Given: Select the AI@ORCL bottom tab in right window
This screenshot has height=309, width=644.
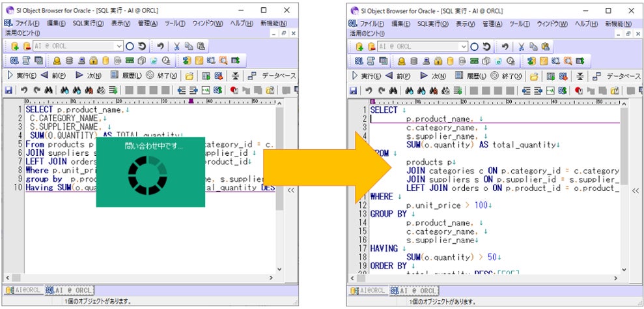Looking at the screenshot, I should (x=368, y=291).
